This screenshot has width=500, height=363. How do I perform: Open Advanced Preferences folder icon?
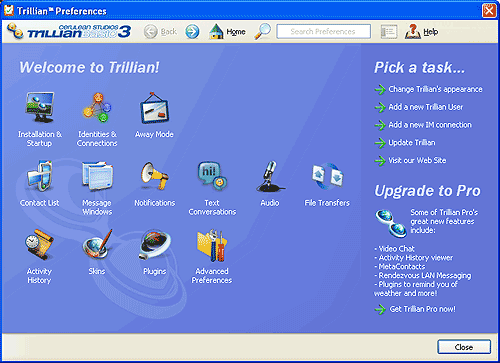212,245
